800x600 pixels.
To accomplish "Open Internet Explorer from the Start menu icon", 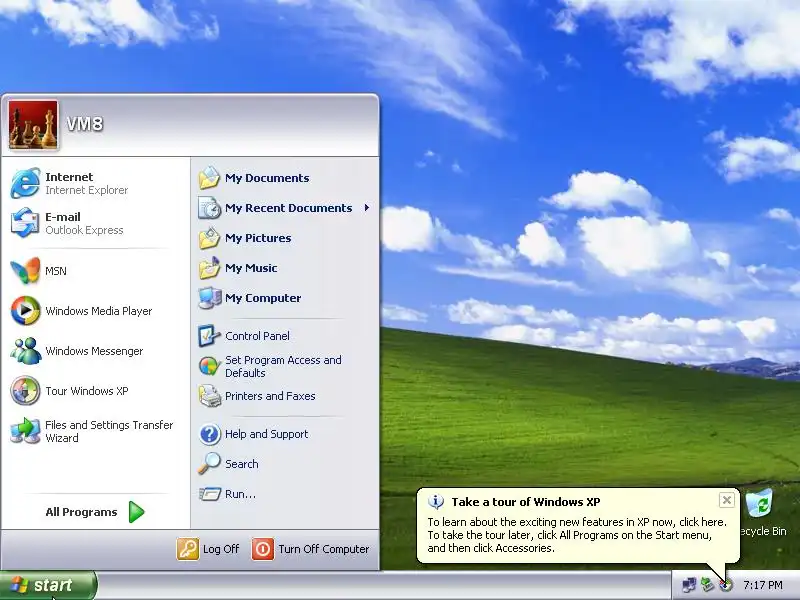I will tap(25, 183).
